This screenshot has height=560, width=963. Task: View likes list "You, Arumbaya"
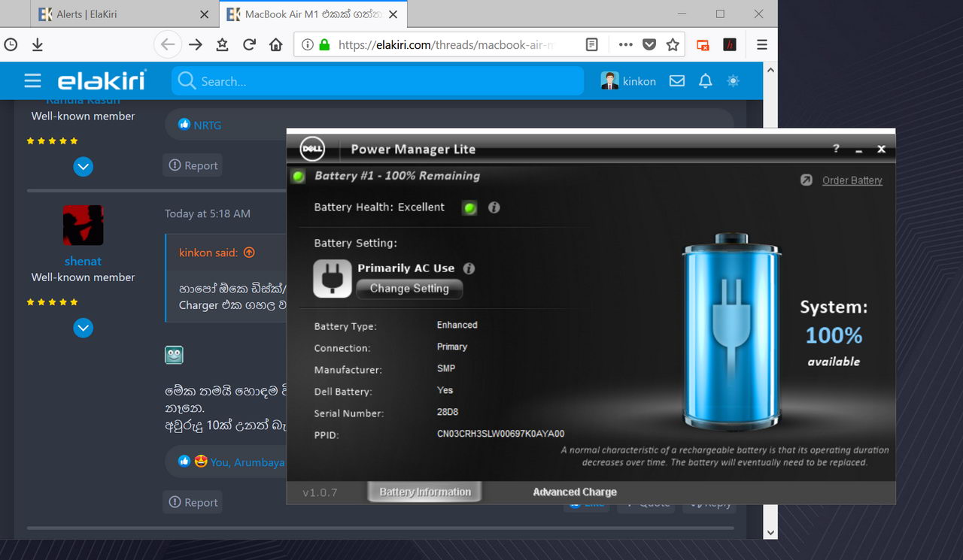pos(248,462)
